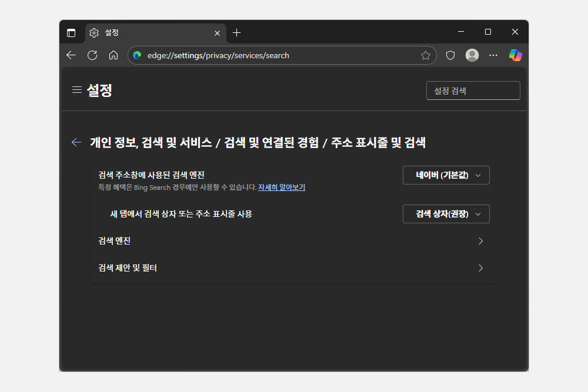The width and height of the screenshot is (588, 392).
Task: Reload the page with the refresh icon
Action: click(92, 55)
